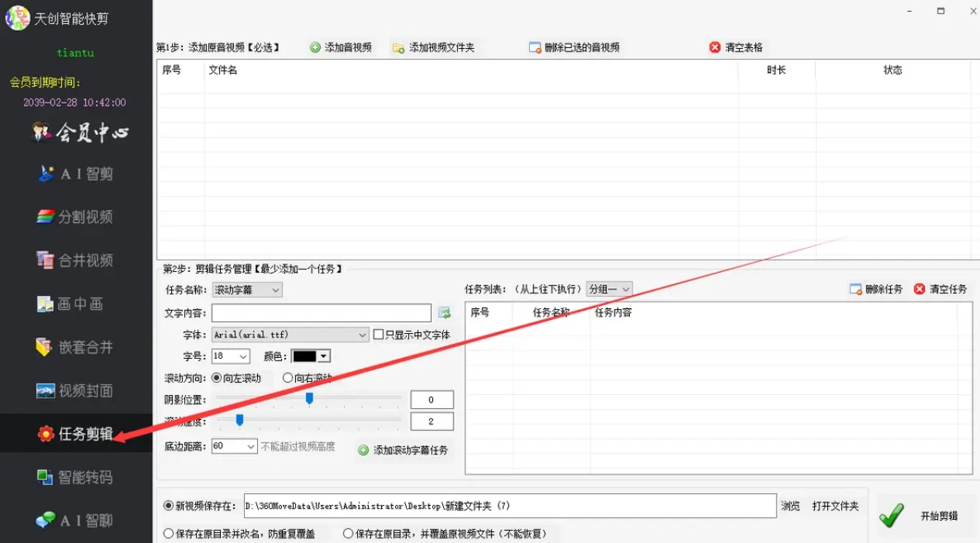Click 添加滚动字幕任务 button

coord(403,450)
